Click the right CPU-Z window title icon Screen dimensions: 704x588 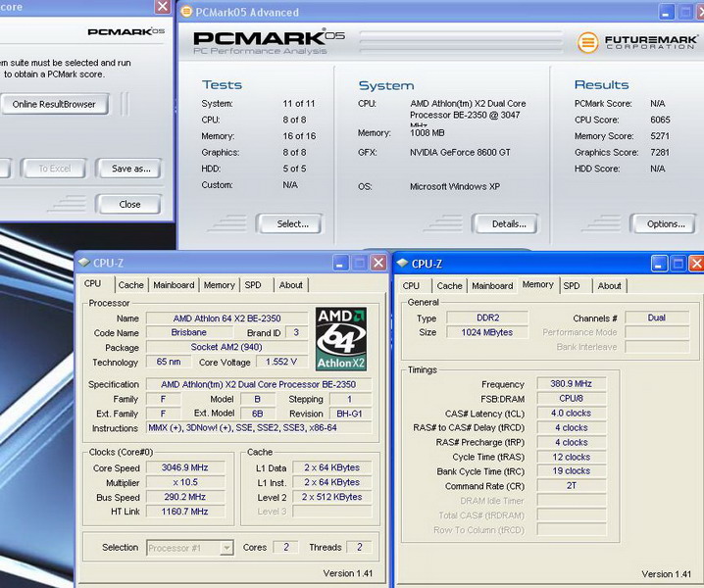[x=402, y=263]
